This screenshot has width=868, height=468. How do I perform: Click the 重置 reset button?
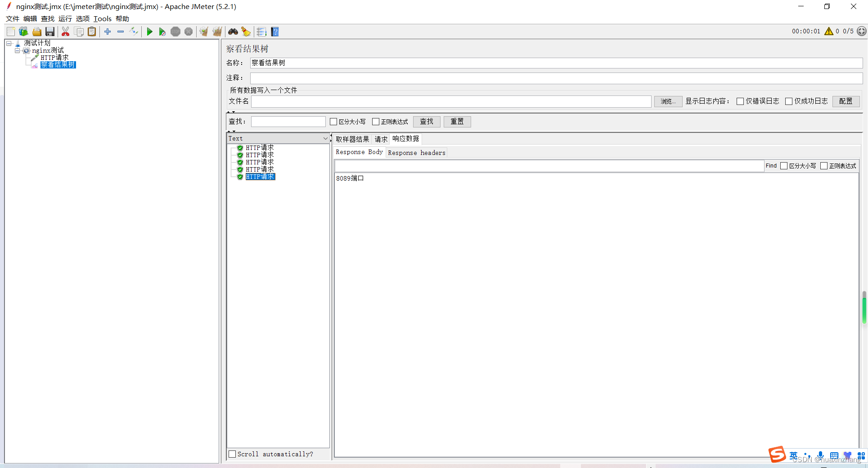(457, 122)
